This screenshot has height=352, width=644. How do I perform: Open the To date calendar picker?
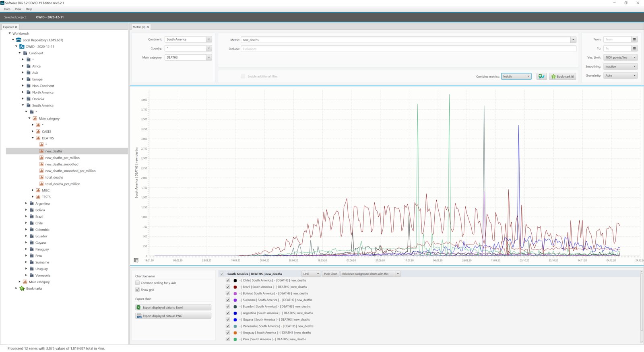click(634, 48)
